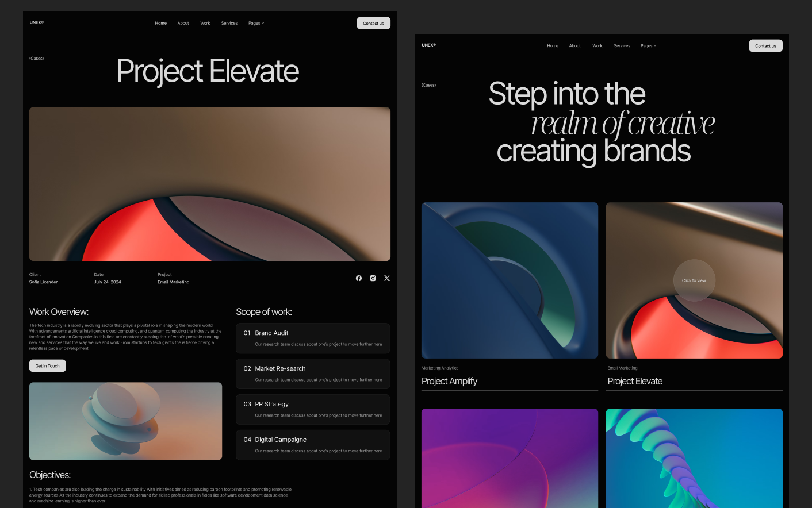Select Home in the Project Elevate page navbar
Image resolution: width=812 pixels, height=508 pixels.
pos(161,24)
